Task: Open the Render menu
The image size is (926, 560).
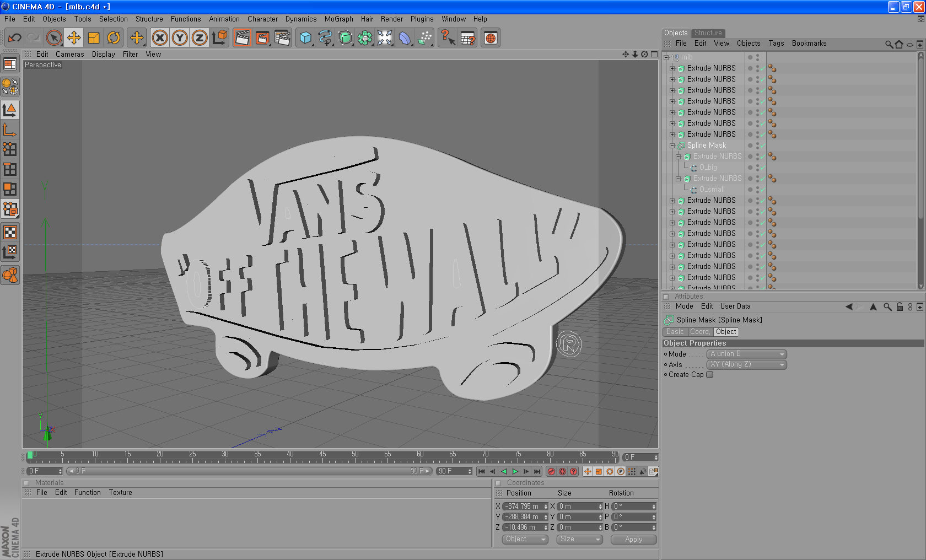Action: click(391, 19)
